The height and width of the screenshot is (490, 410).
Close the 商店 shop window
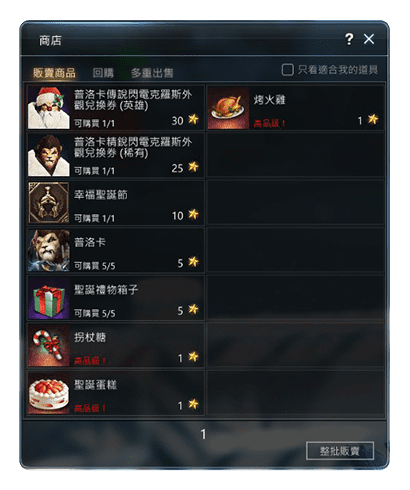pos(369,39)
